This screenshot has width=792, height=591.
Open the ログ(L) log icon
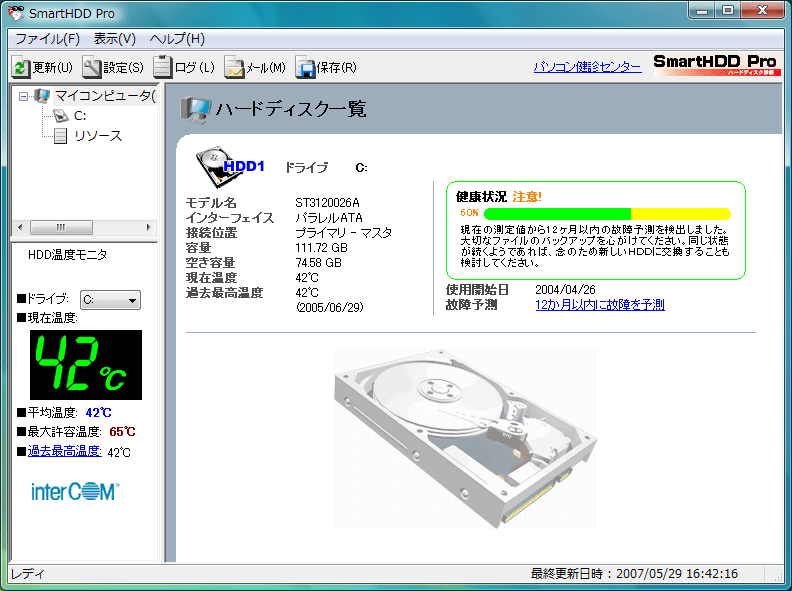162,67
